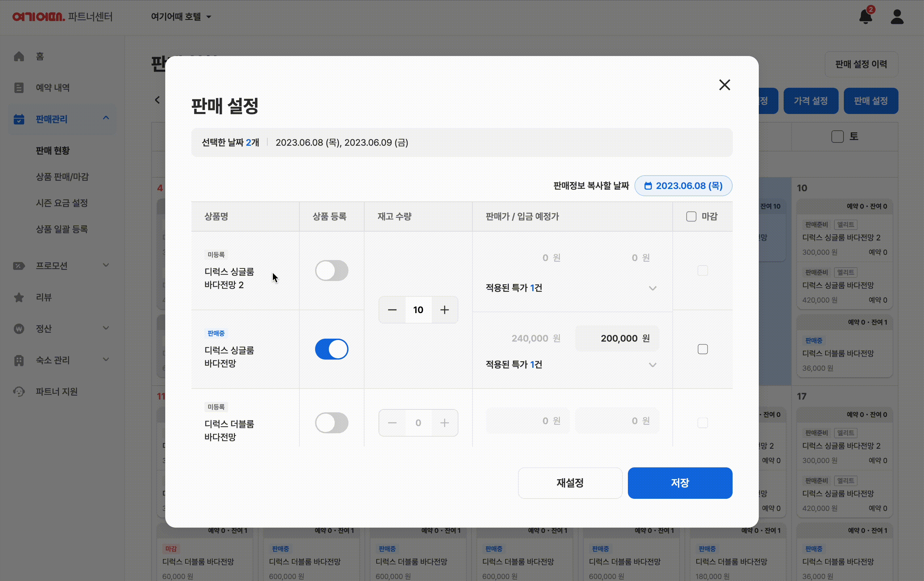Open the notifications bell icon
The image size is (924, 581).
point(865,17)
